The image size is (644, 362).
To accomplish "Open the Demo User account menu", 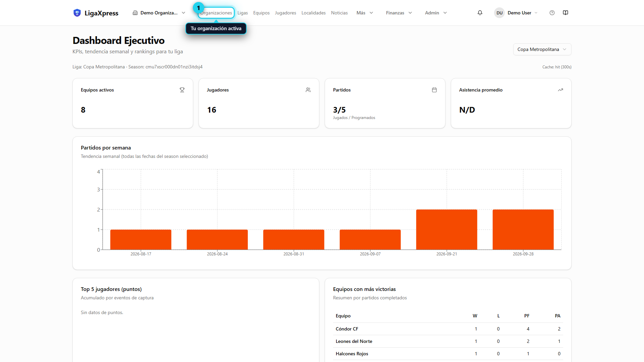I will [516, 13].
